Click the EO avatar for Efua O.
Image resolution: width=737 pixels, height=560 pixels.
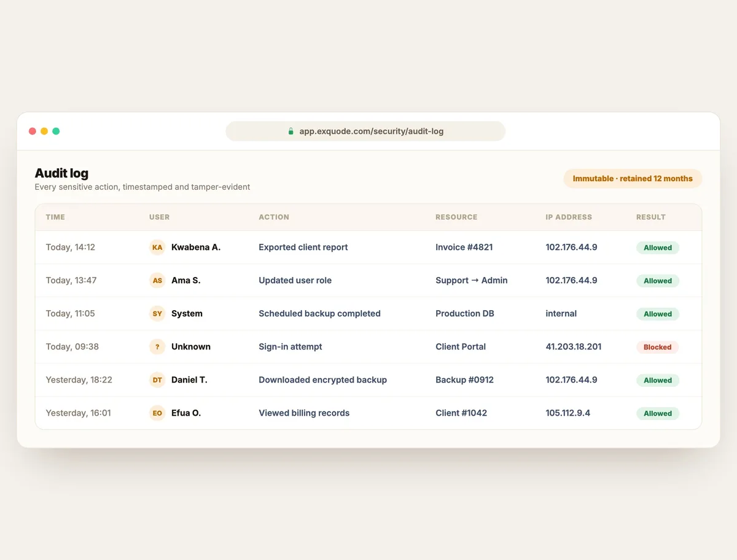(157, 413)
